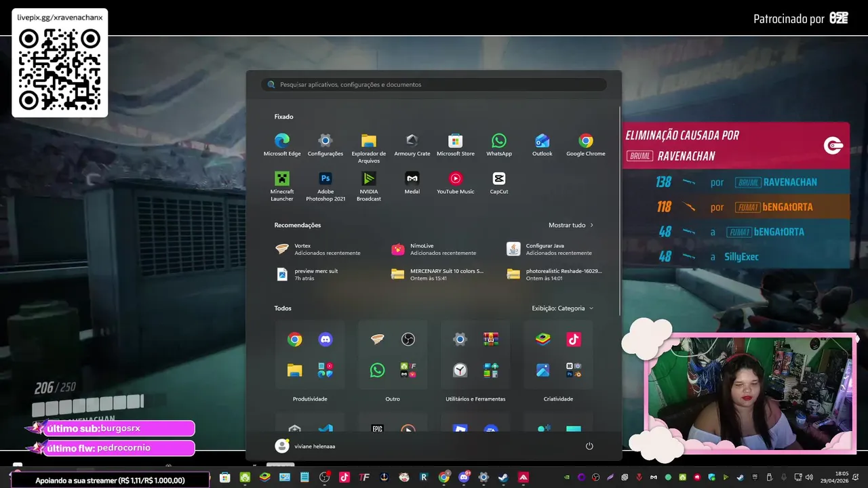Open the small multi-app tile in Outro
The width and height of the screenshot is (868, 488).
tap(408, 370)
